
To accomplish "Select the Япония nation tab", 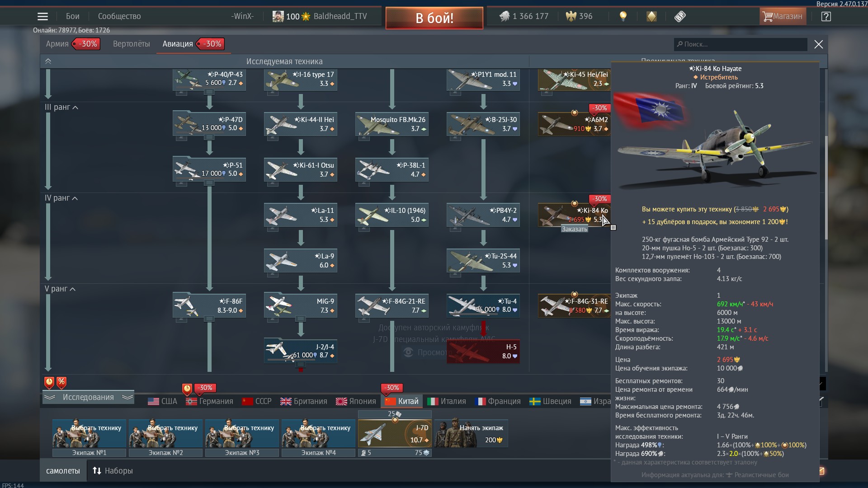I will [x=356, y=401].
